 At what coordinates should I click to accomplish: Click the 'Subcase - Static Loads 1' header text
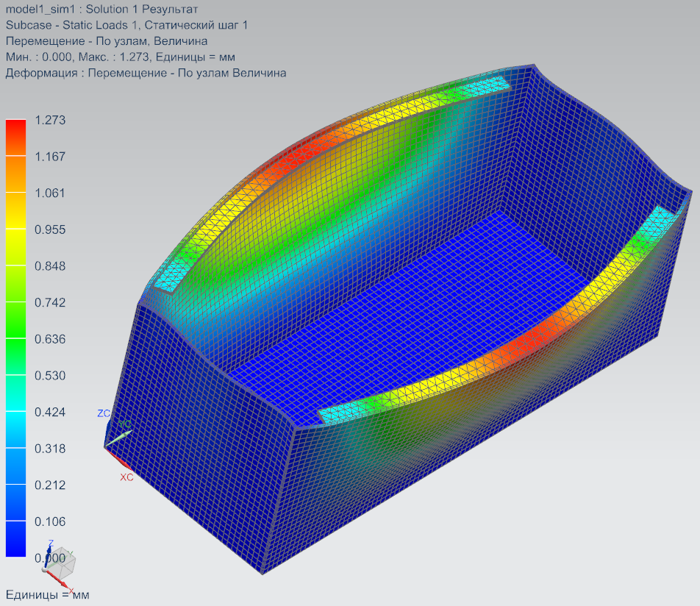[126, 25]
